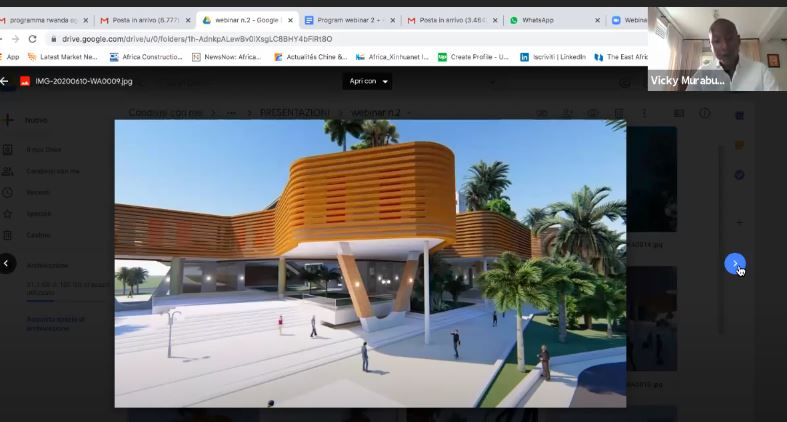
Task: Open the Archiviazione storage section
Action: click(x=47, y=265)
